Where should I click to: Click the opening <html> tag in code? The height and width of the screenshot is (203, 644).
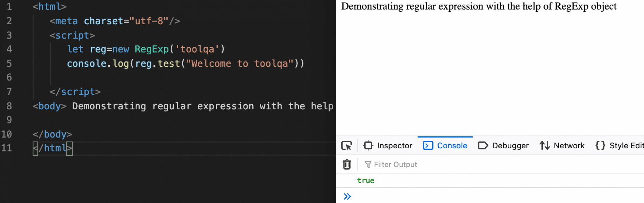click(x=50, y=7)
